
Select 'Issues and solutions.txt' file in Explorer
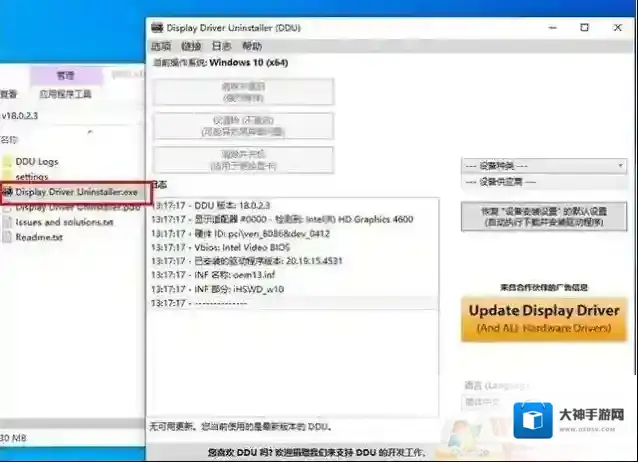64,222
